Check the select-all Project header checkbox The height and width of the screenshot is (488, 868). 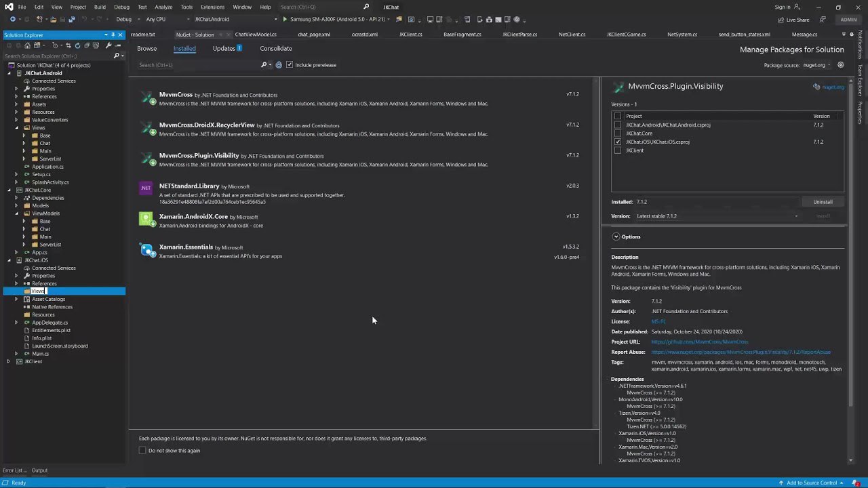618,116
